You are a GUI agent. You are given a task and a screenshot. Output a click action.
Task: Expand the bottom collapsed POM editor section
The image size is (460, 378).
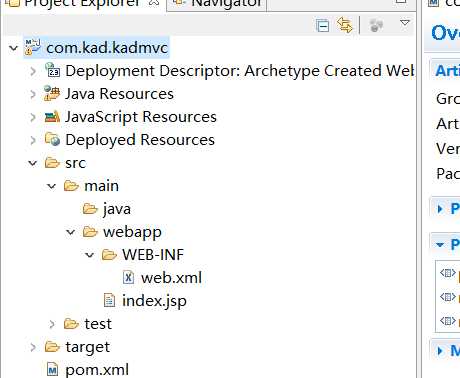(x=440, y=351)
